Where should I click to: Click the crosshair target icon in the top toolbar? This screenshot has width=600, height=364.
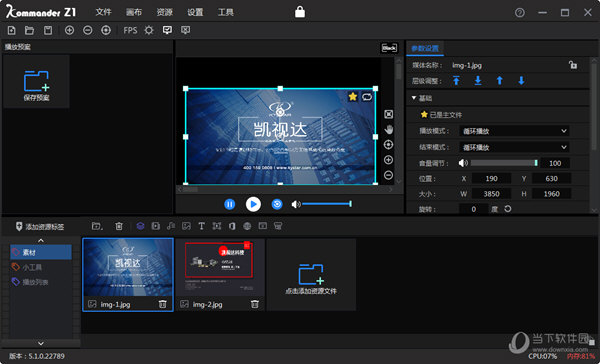pyautogui.click(x=106, y=30)
